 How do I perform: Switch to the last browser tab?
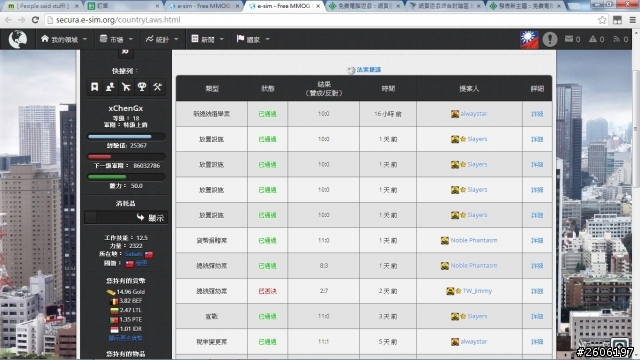pos(526,6)
